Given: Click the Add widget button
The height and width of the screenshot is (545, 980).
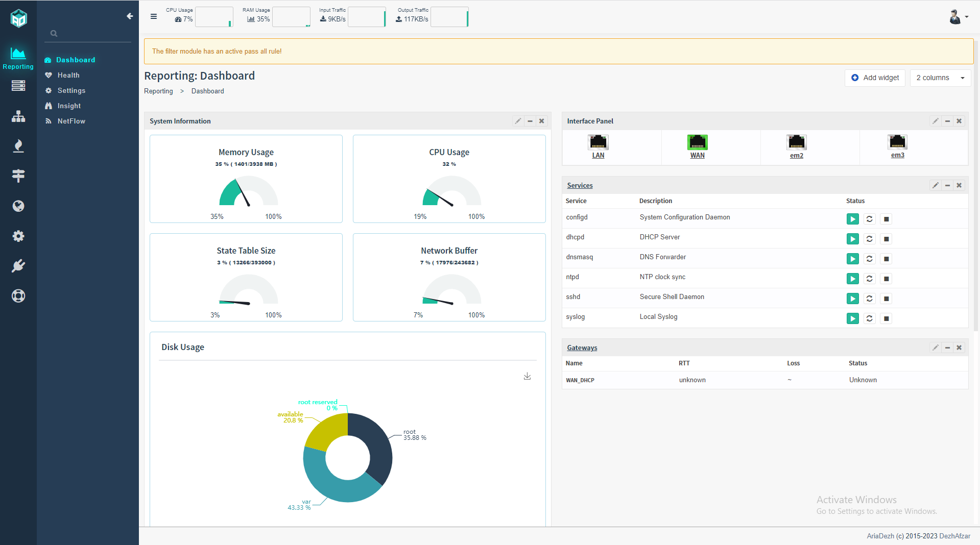Looking at the screenshot, I should point(875,78).
